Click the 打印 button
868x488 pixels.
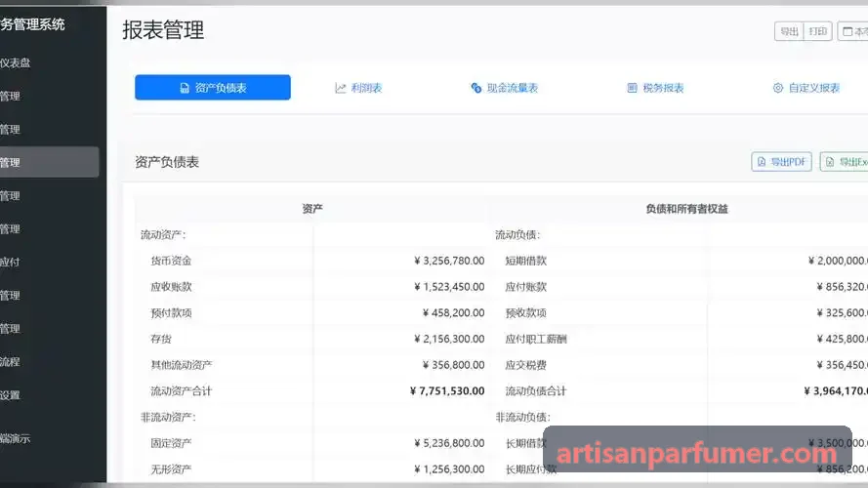click(x=817, y=31)
